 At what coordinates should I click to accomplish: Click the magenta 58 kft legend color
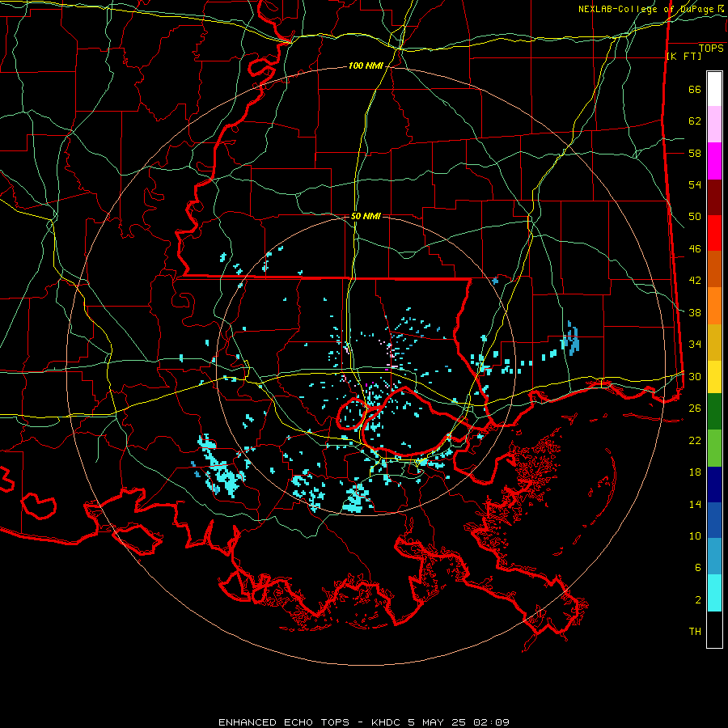tap(714, 161)
